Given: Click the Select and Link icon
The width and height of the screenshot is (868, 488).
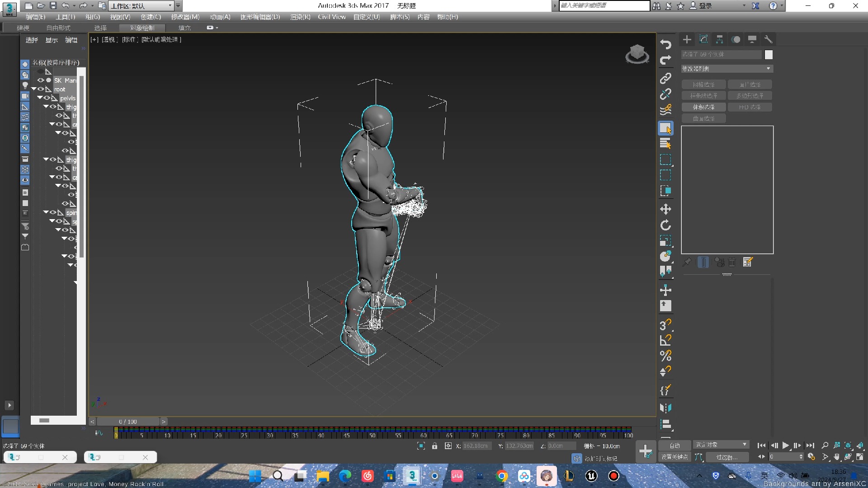Looking at the screenshot, I should point(665,78).
